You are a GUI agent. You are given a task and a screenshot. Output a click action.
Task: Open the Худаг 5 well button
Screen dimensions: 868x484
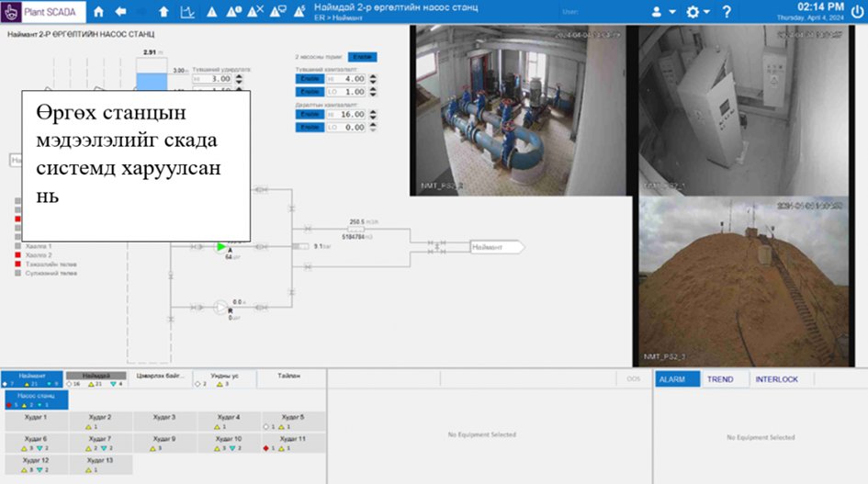293,421
